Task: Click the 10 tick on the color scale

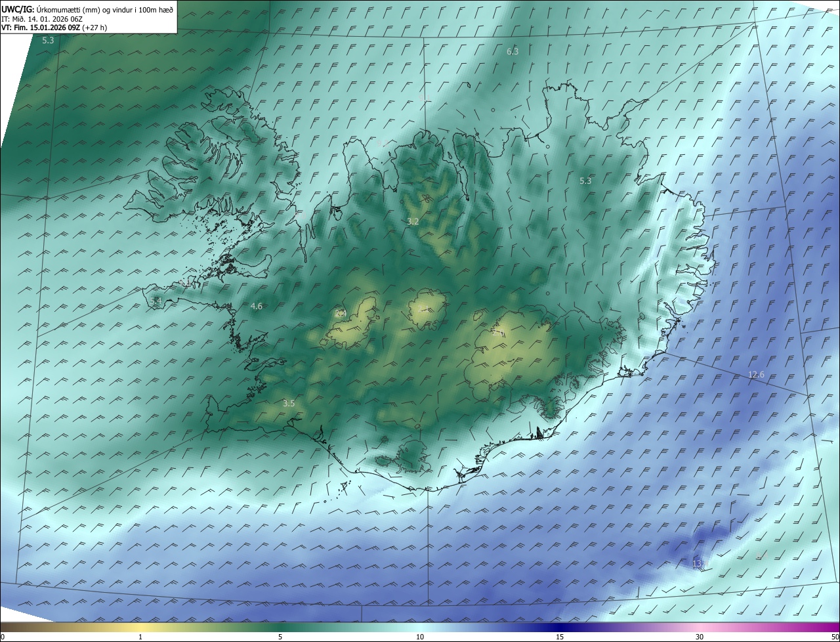Action: point(420,637)
